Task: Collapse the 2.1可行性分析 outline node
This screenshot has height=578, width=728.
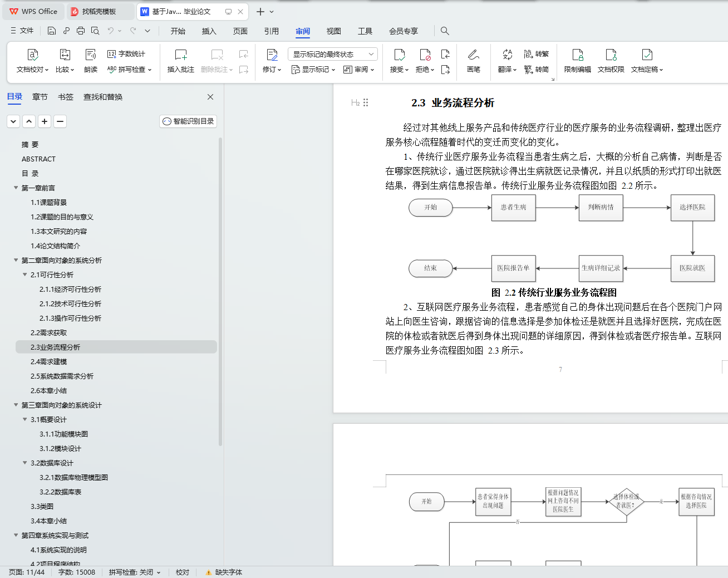Action: (x=25, y=275)
